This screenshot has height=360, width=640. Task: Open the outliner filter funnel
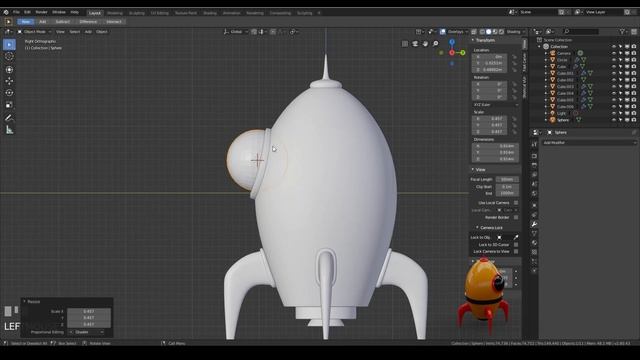622,31
